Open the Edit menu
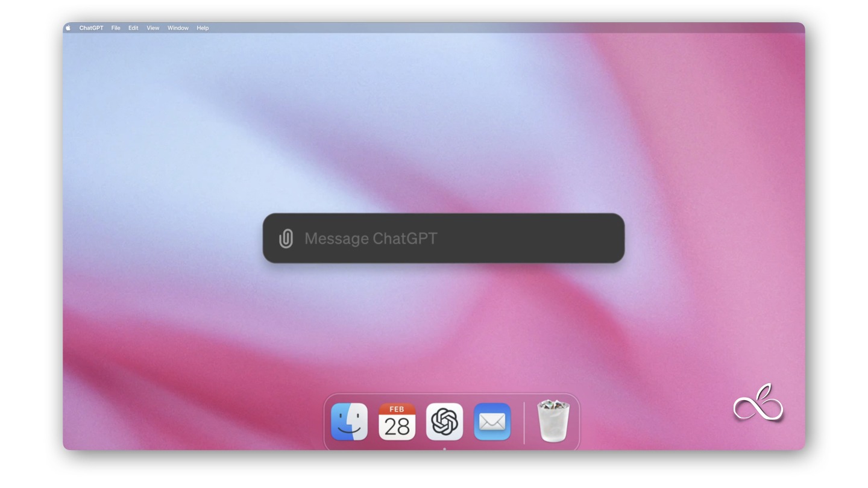868x488 pixels. [133, 28]
